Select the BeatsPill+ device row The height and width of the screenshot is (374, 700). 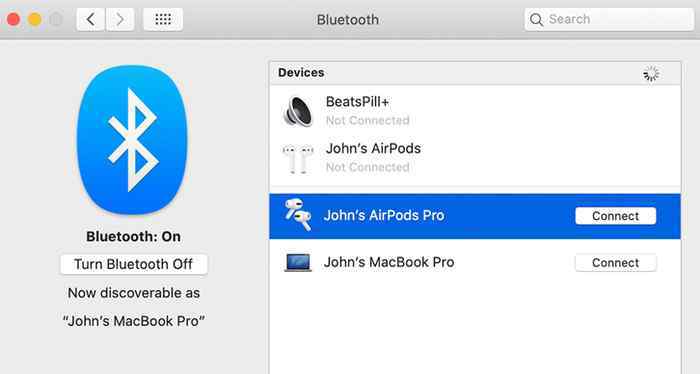(475, 111)
